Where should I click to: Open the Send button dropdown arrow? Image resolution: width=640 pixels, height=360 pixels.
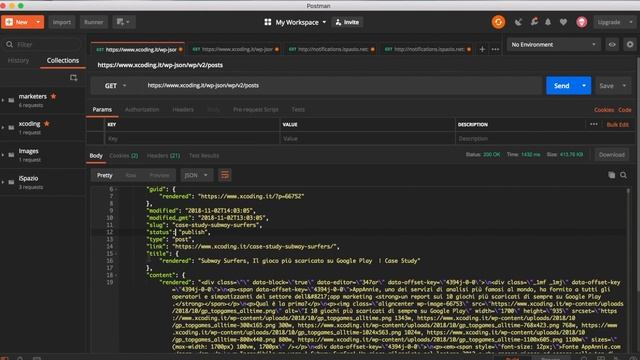[584, 86]
